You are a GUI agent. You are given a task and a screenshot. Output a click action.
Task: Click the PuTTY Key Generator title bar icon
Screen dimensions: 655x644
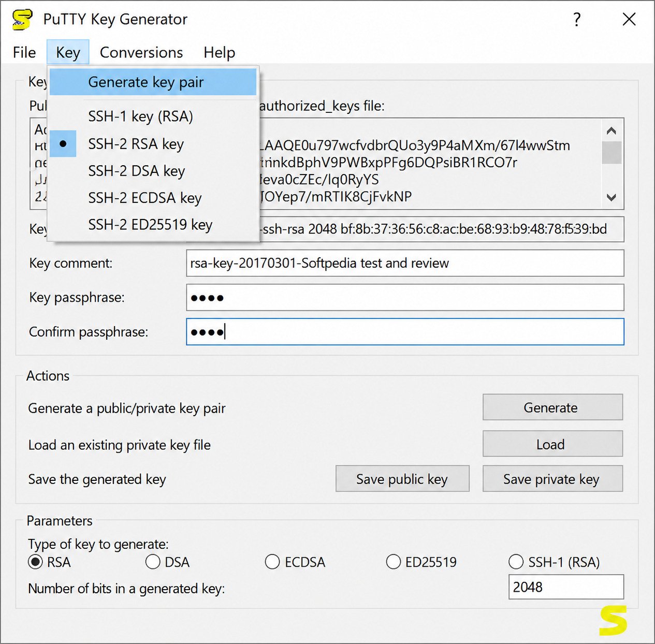pyautogui.click(x=22, y=20)
